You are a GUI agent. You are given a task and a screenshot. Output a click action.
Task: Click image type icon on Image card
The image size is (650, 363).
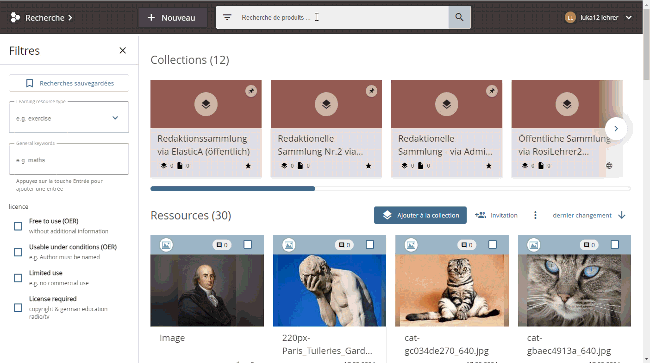click(166, 245)
